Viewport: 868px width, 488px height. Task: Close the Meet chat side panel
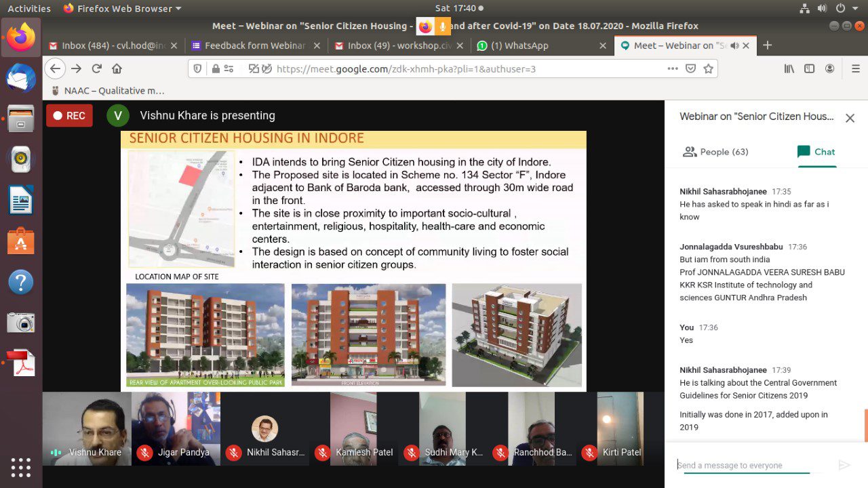[850, 118]
